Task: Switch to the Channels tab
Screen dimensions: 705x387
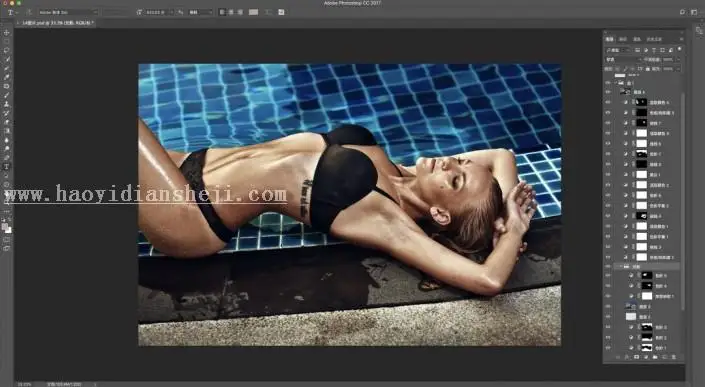Action: click(623, 39)
